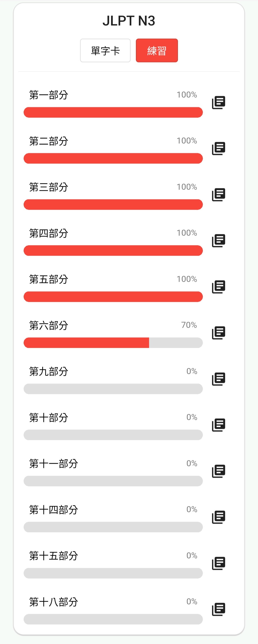The image size is (258, 644).
Task: Open word list icon for 第十八部分
Action: 219,610
